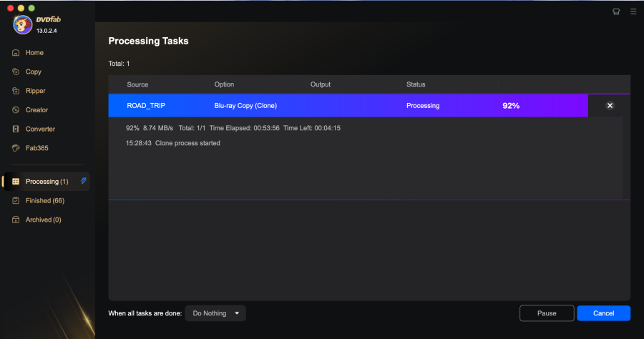The image size is (644, 339).
Task: Cancel the processing task
Action: point(603,313)
